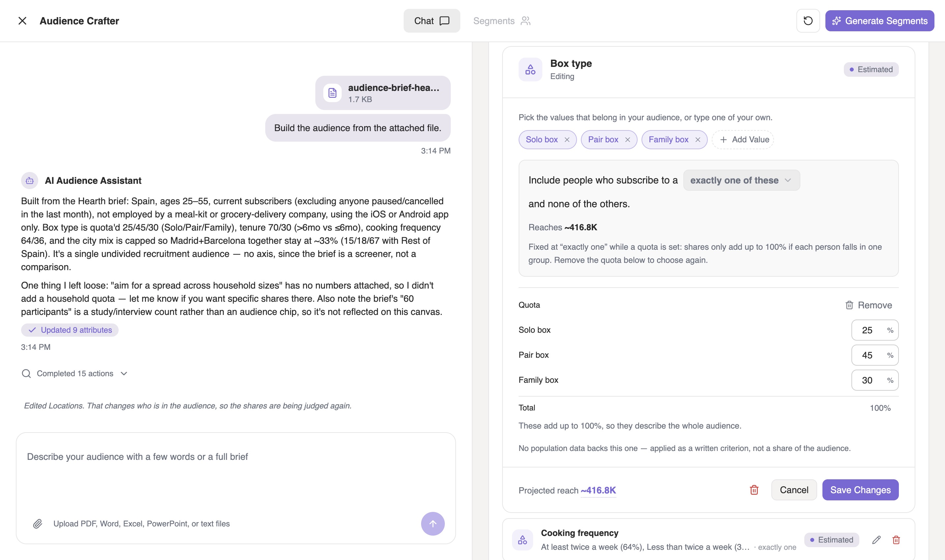Click the Projected reach ~416.8K value
Screen dimensions: 945x560
coord(598,490)
